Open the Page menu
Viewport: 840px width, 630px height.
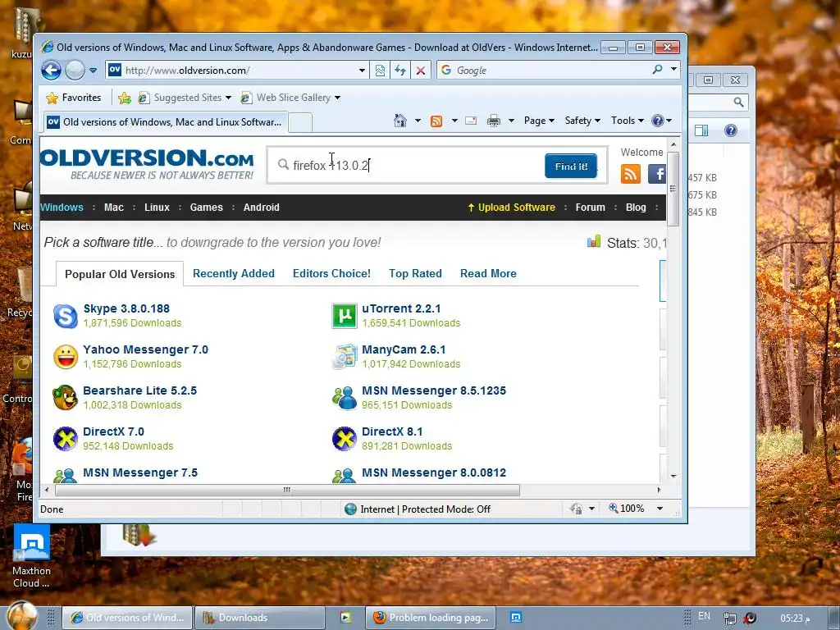click(x=539, y=121)
